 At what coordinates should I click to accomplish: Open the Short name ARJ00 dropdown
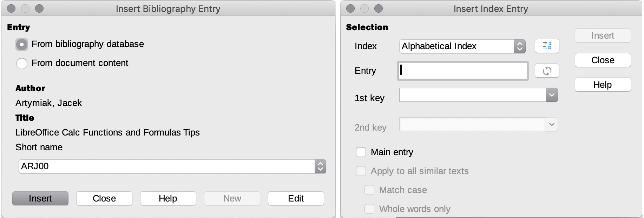320,166
